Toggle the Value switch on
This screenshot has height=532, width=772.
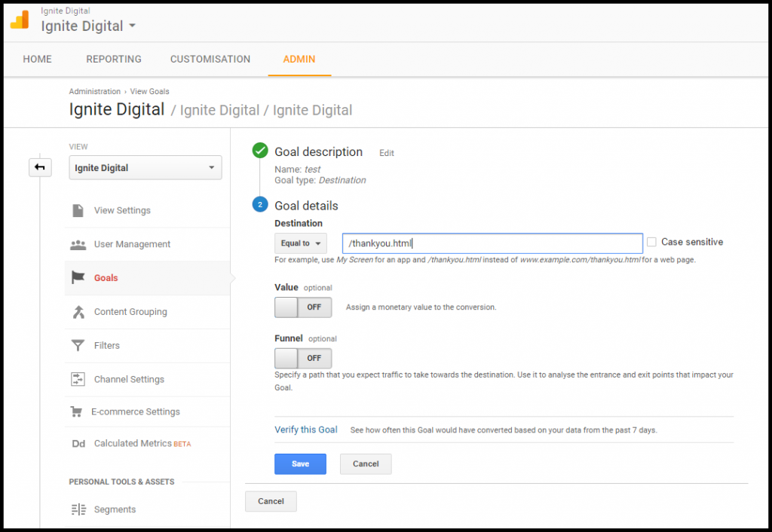[302, 307]
